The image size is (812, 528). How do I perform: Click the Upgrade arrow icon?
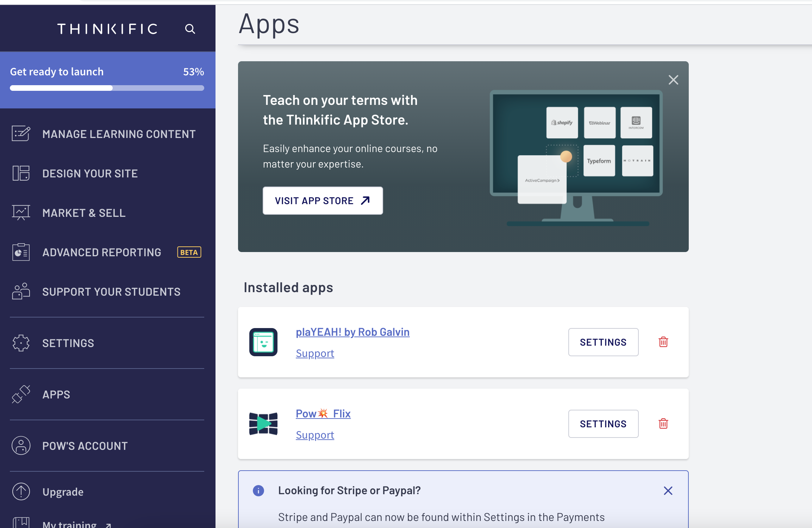[x=21, y=491]
